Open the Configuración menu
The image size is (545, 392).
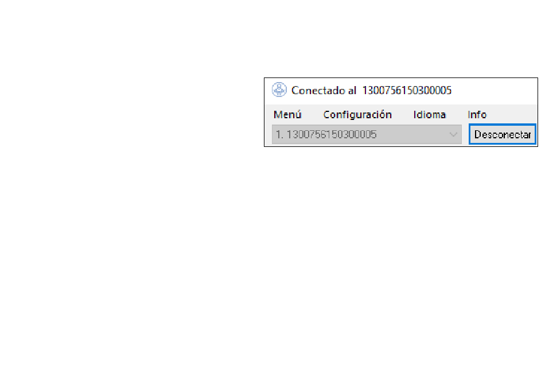pos(357,115)
